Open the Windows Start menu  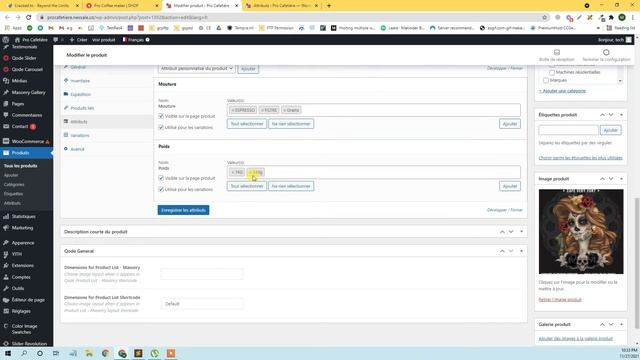[8, 353]
